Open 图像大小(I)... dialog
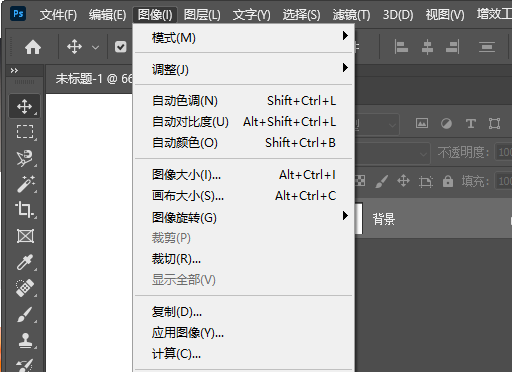512x372 pixels. pyautogui.click(x=244, y=175)
